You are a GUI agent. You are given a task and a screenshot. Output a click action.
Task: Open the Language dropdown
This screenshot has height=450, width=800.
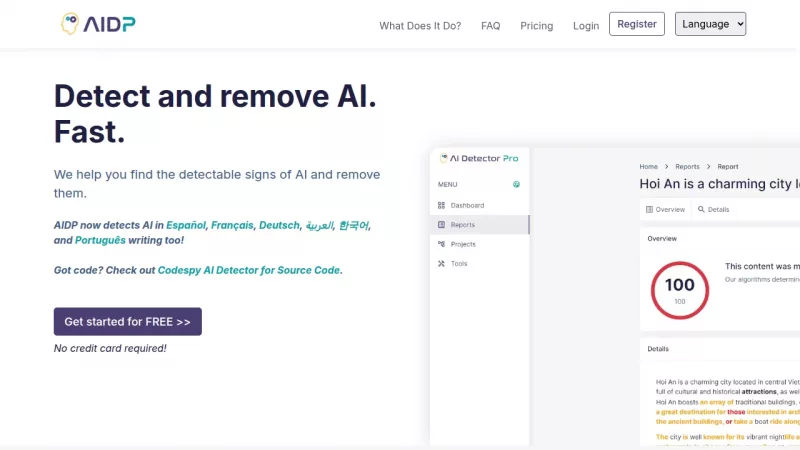(x=710, y=24)
